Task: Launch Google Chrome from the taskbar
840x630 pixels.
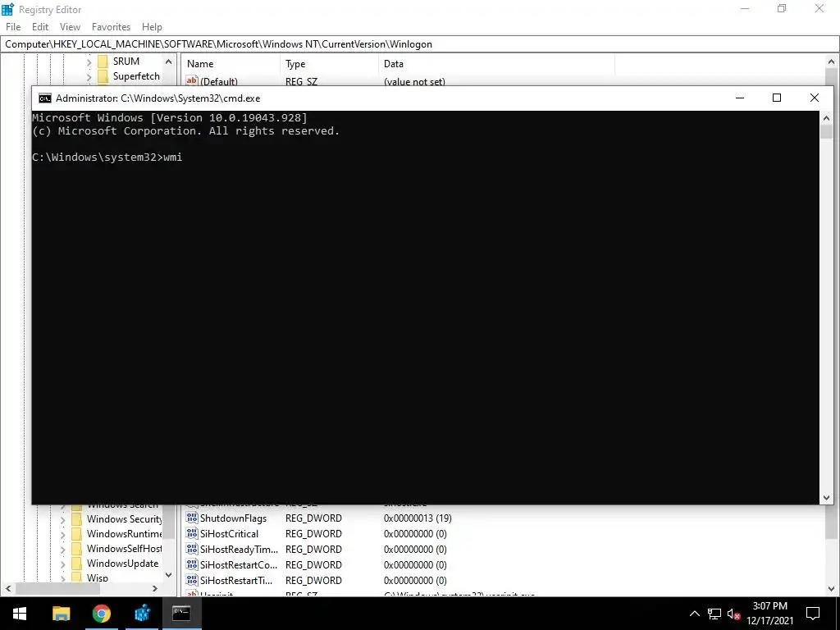Action: (x=101, y=614)
